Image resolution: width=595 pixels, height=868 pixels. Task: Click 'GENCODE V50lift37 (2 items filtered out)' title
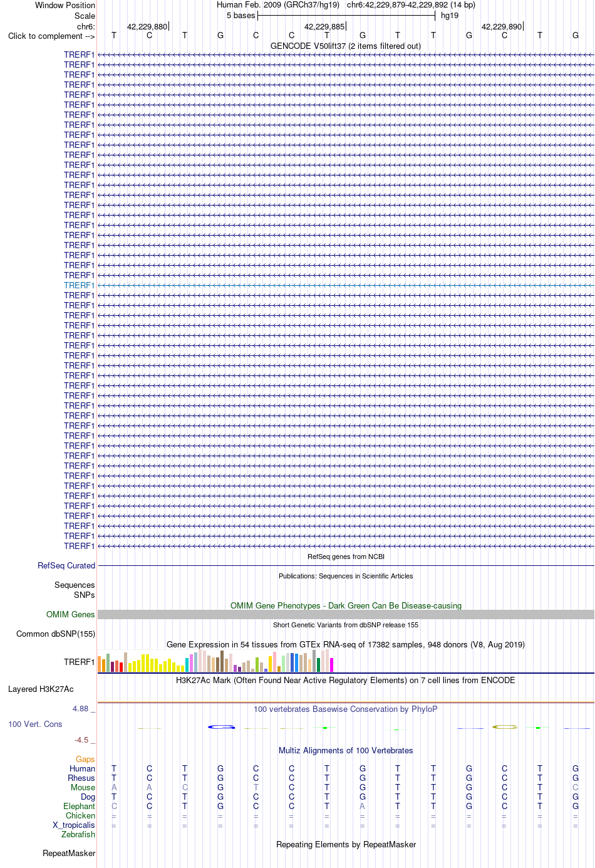click(x=346, y=46)
